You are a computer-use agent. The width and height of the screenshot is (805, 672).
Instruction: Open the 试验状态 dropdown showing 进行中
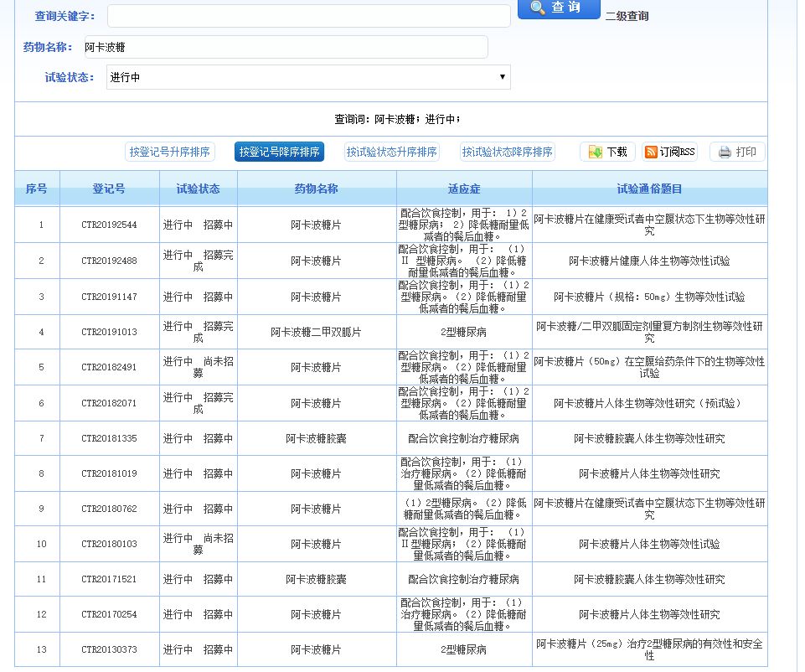pyautogui.click(x=308, y=77)
